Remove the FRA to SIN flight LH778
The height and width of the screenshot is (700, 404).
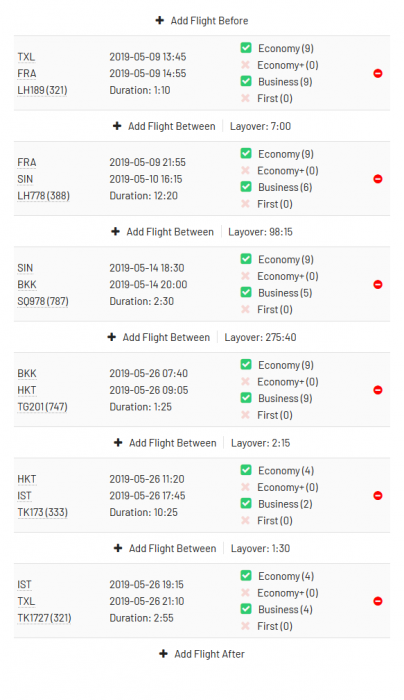(378, 179)
